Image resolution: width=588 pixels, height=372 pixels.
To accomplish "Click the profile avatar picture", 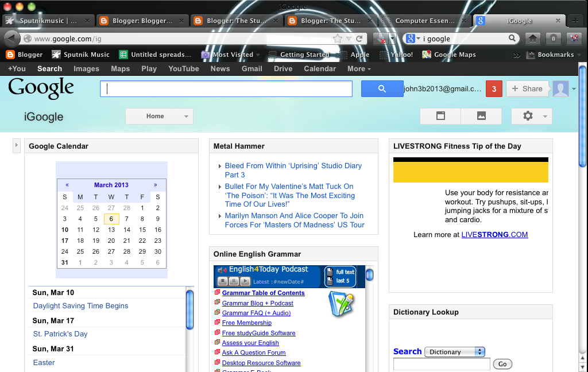I will coord(560,89).
